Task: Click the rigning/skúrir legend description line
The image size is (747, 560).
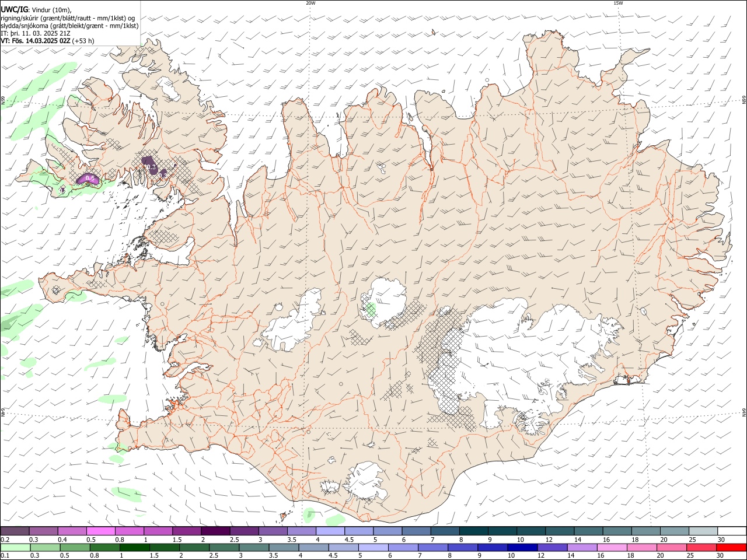Action: 68,18
